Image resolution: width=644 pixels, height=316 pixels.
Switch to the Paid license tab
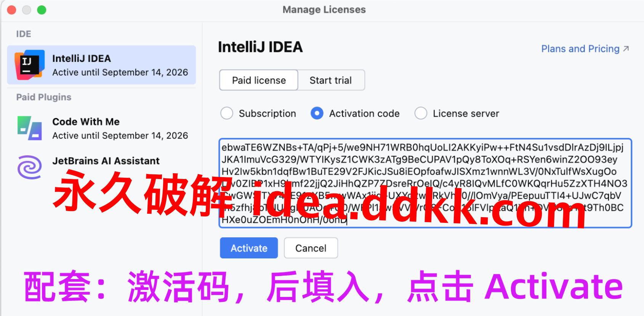coord(259,80)
